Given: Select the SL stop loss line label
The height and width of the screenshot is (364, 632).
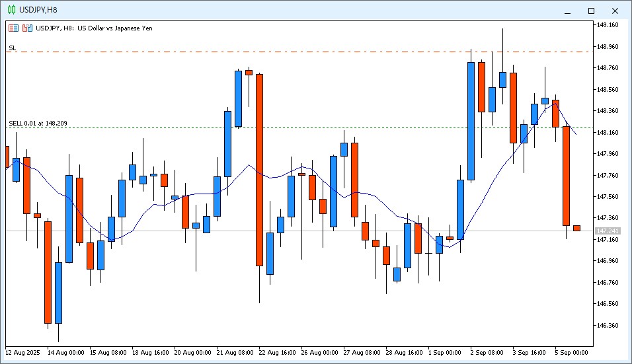Looking at the screenshot, I should point(13,48).
